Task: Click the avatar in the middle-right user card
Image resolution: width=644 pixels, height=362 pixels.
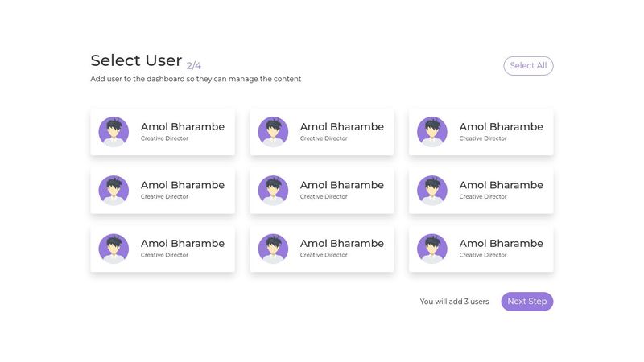Action: pos(432,191)
